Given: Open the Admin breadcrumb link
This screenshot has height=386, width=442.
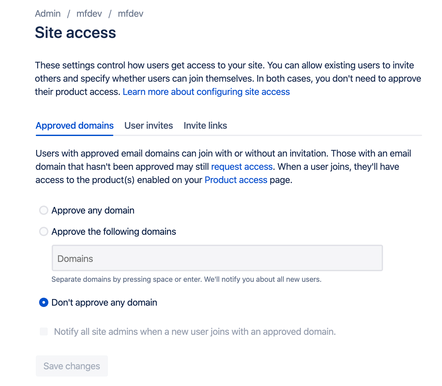Looking at the screenshot, I should pos(48,14).
